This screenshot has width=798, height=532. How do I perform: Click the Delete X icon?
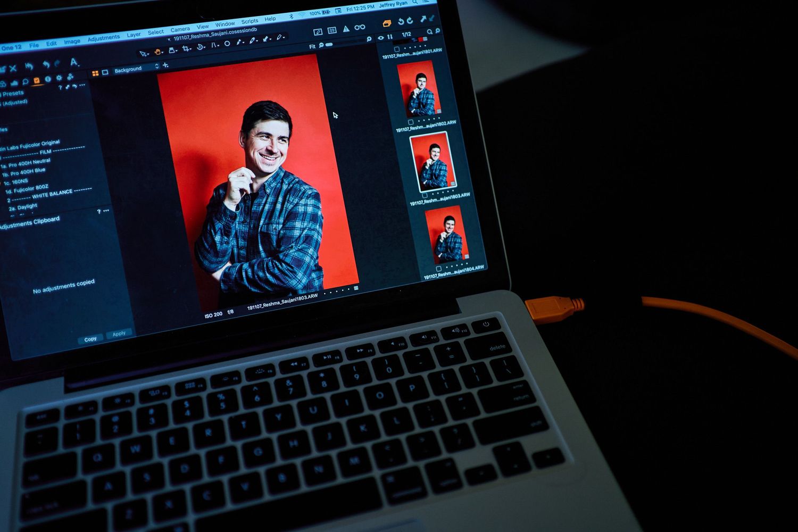click(13, 69)
